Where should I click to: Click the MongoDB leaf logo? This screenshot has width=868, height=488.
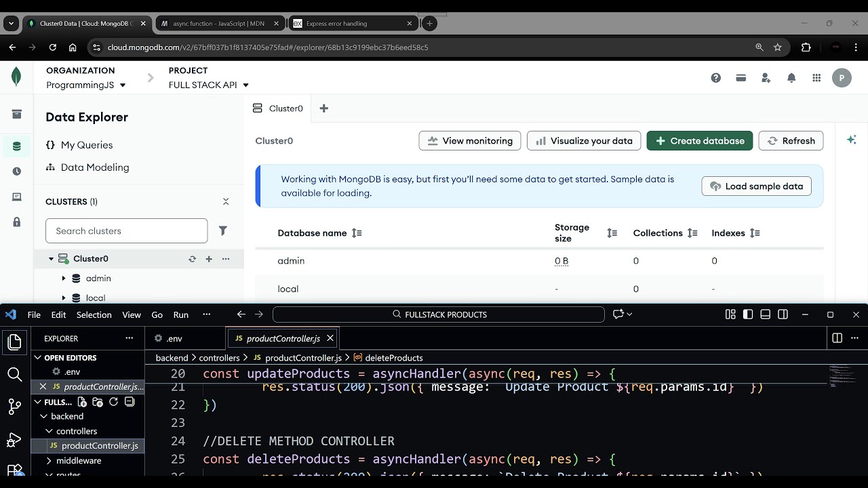point(16,77)
